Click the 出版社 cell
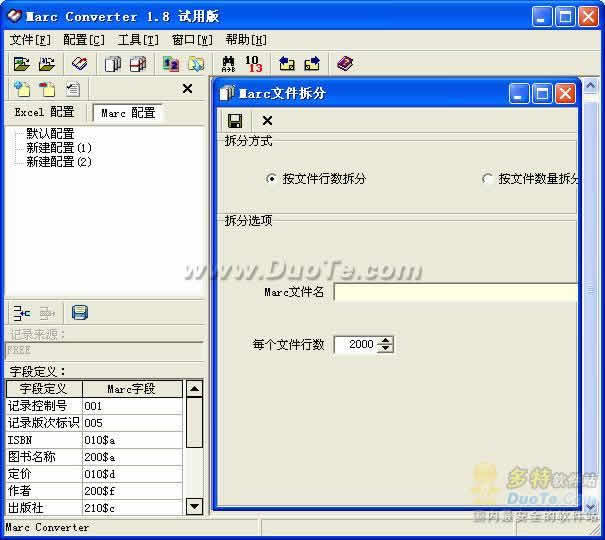 tap(44, 508)
